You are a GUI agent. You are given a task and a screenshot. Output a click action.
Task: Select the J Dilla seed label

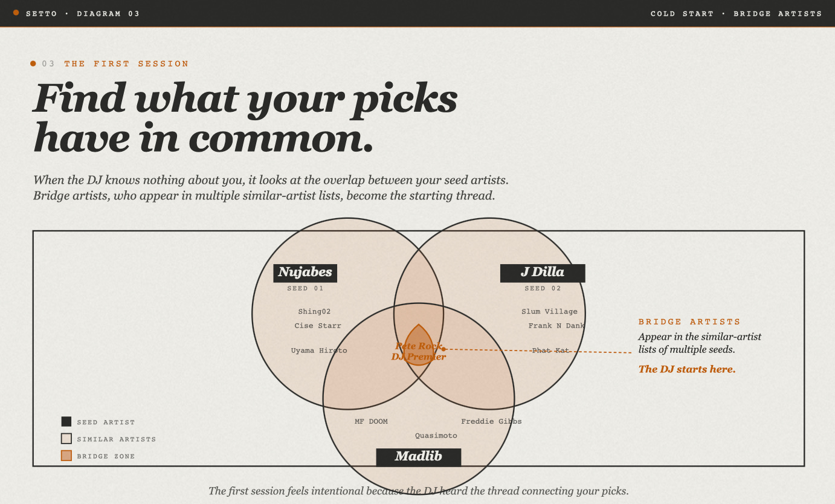(x=543, y=273)
